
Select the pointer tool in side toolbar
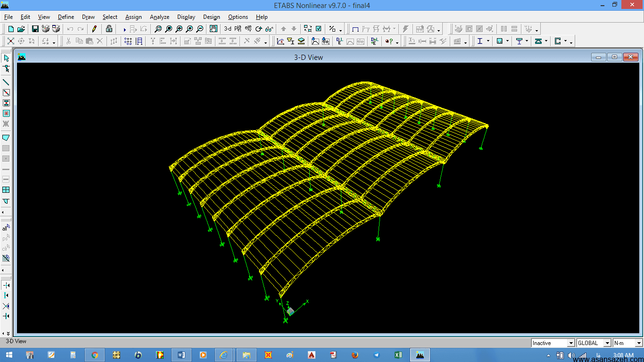[6, 58]
